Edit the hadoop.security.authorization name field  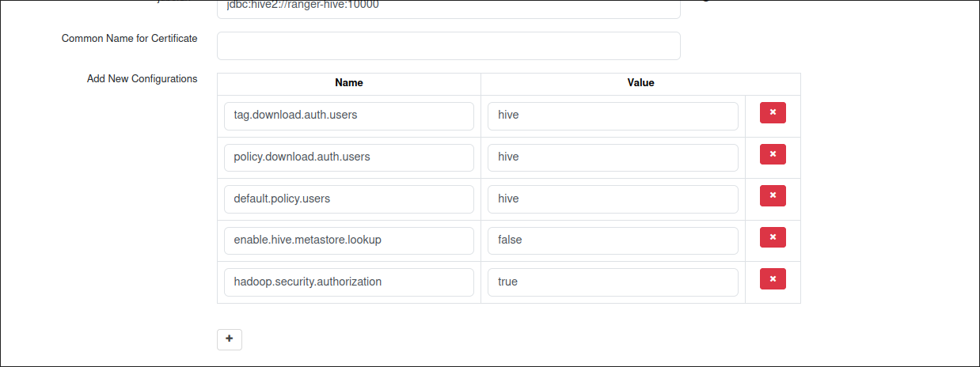point(349,282)
